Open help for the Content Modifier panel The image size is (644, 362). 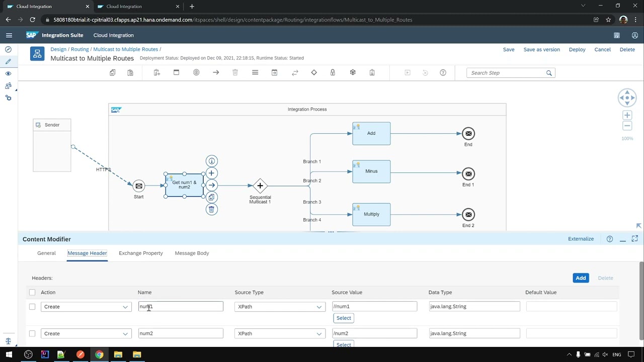point(610,239)
